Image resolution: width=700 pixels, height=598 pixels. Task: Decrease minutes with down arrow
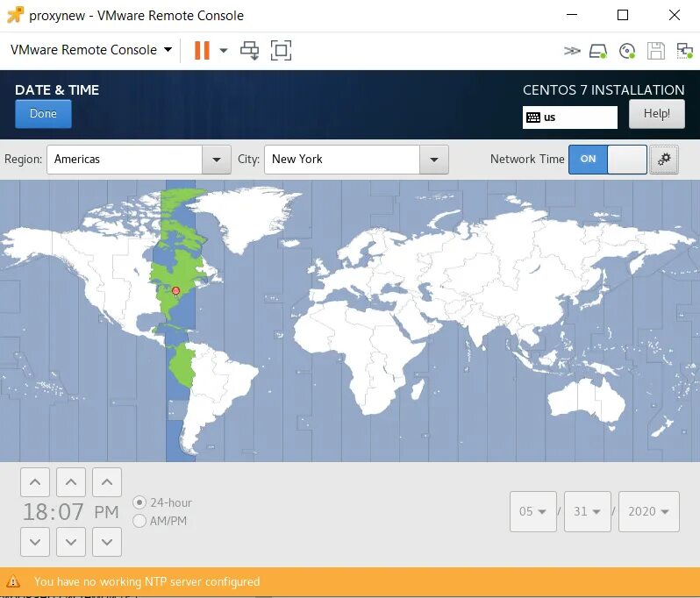[71, 542]
